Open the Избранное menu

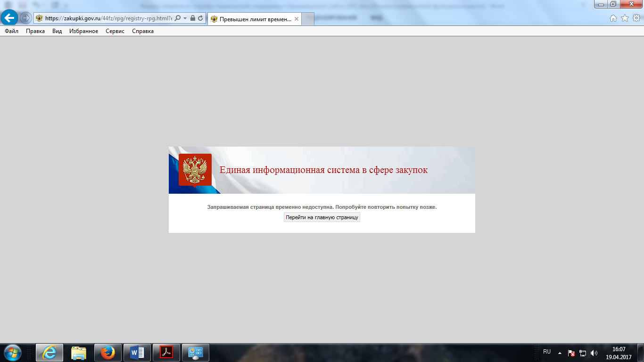coord(83,31)
